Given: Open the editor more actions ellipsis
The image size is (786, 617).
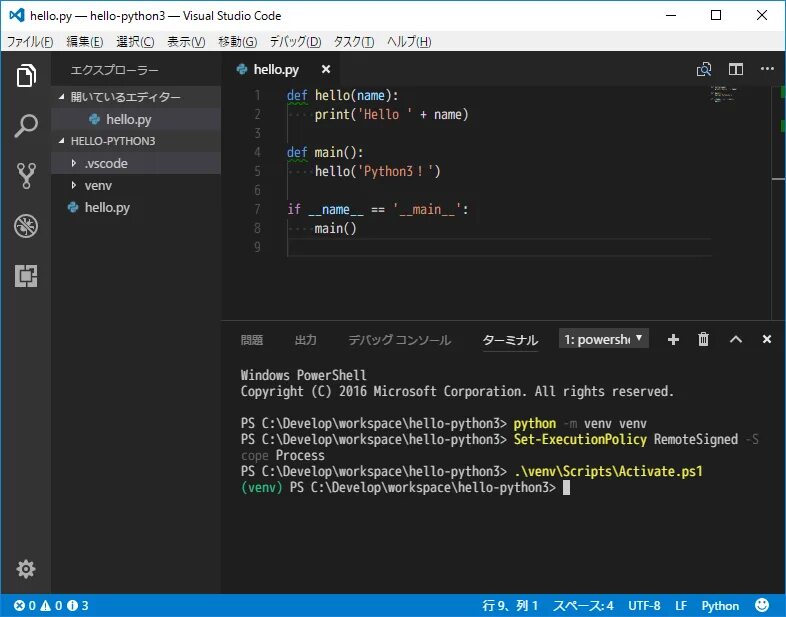Looking at the screenshot, I should click(767, 69).
